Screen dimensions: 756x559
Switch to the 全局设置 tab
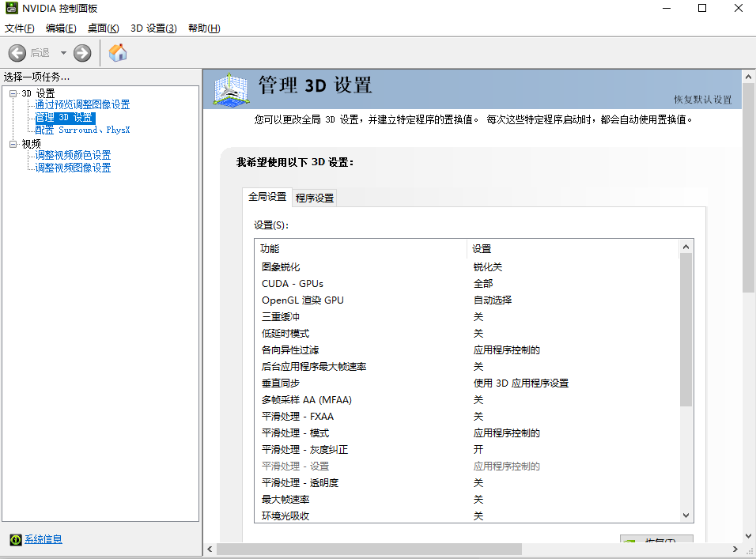click(267, 197)
